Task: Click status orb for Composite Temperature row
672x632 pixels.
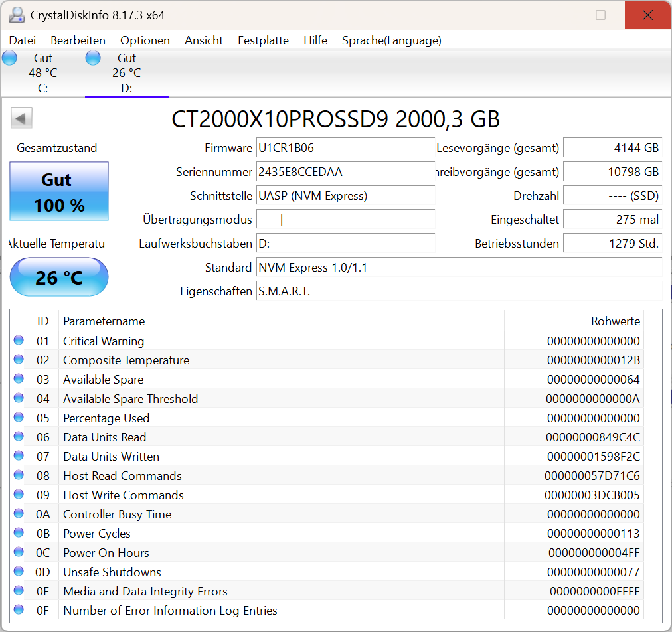Action: click(x=19, y=360)
